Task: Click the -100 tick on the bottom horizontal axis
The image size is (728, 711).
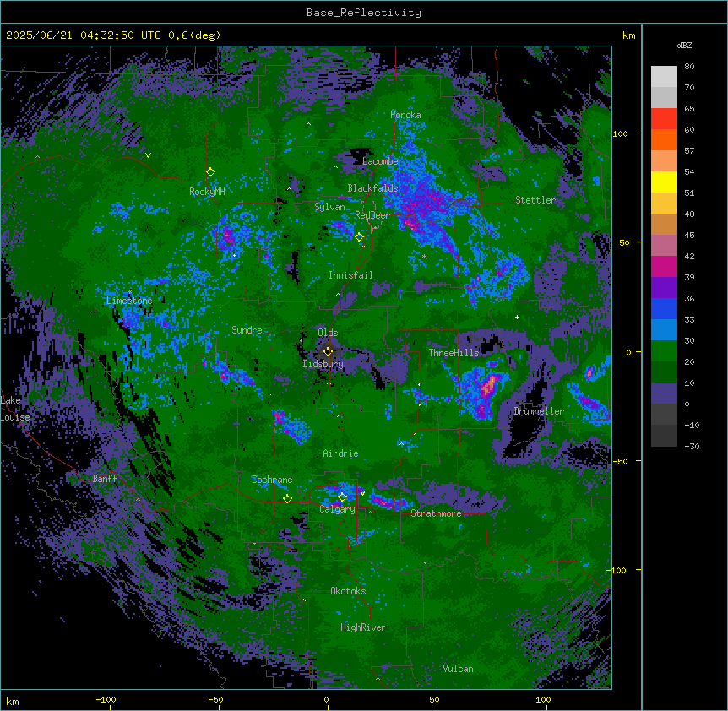Action: (106, 699)
